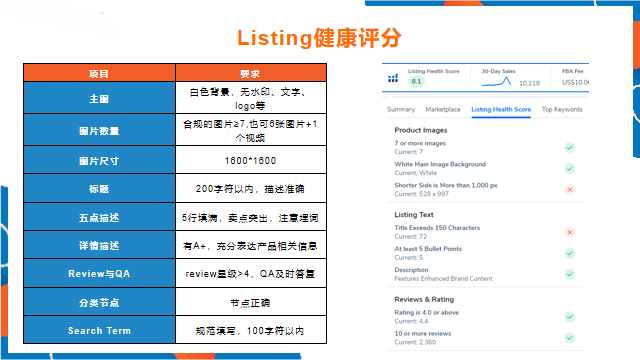The width and height of the screenshot is (640, 360).
Task: Click the 10,218 sales figure
Action: [x=529, y=83]
